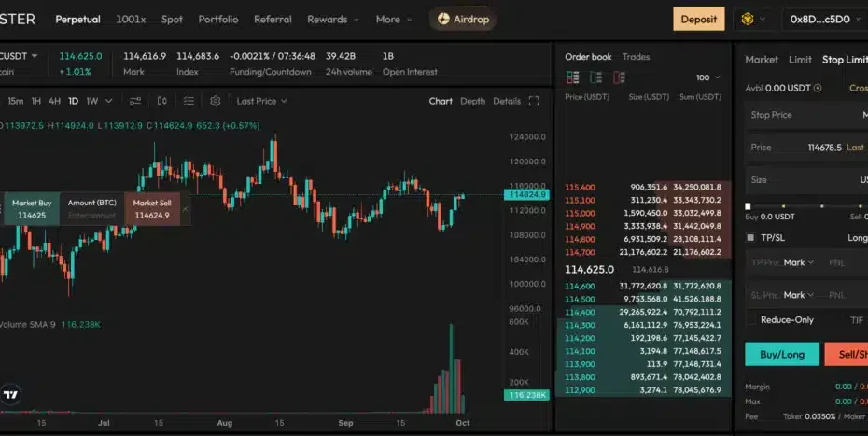Open the Last Price dropdown
868x436 pixels.
[261, 101]
